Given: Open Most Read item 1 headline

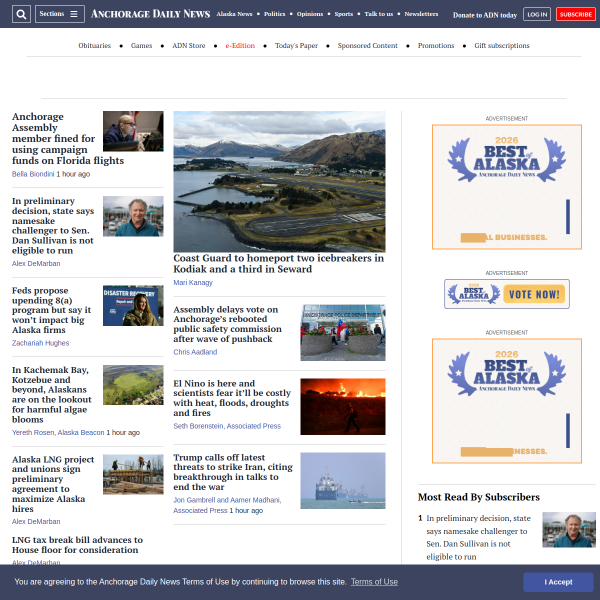Looking at the screenshot, I should click(478, 537).
